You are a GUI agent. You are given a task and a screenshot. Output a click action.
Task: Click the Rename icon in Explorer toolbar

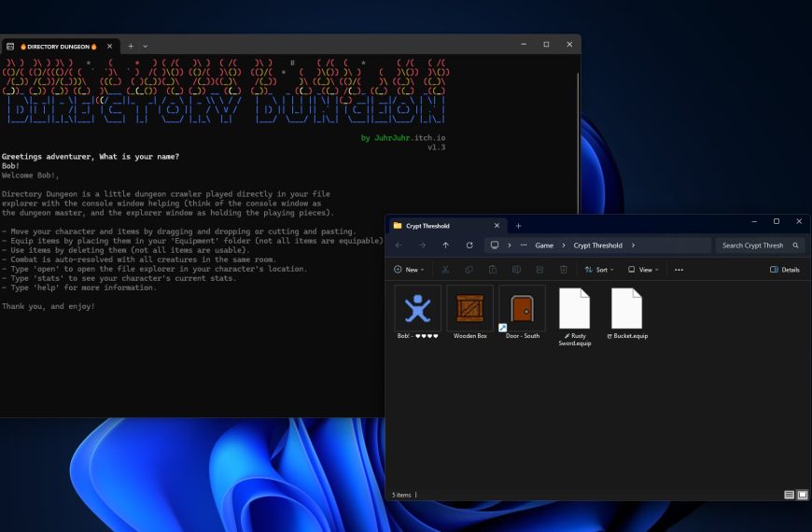pos(516,270)
